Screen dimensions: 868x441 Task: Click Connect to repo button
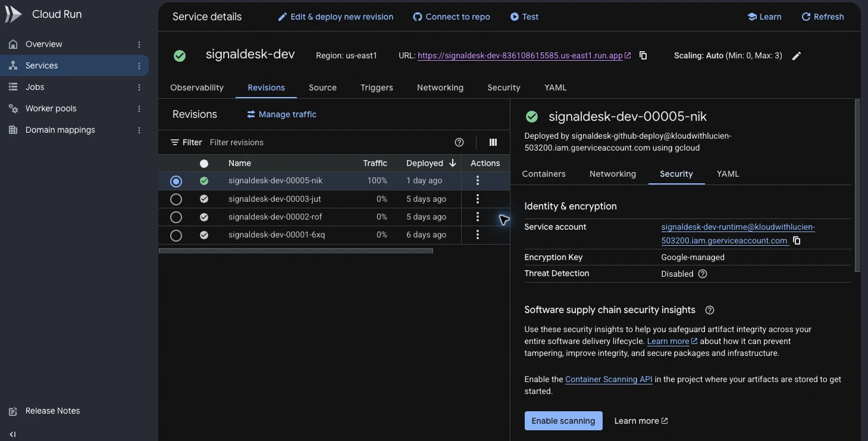(x=452, y=17)
